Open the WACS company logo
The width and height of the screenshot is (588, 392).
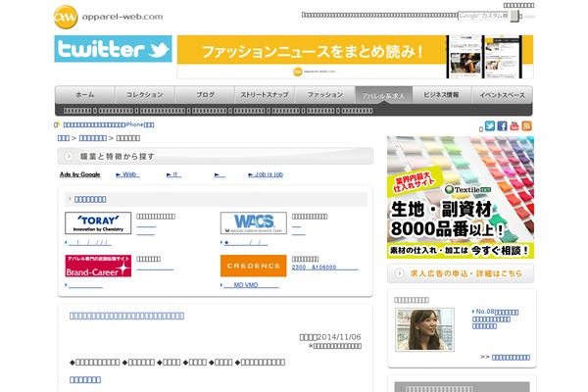pos(254,222)
